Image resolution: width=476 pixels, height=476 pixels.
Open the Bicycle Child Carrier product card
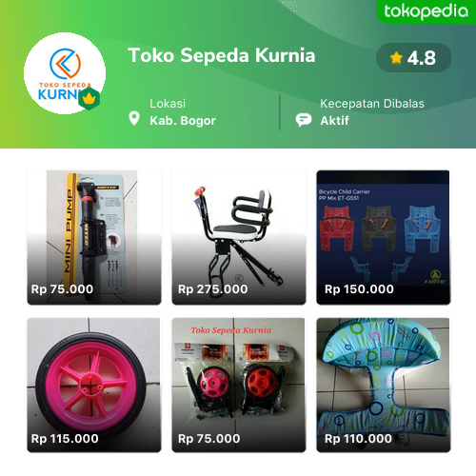(384, 237)
